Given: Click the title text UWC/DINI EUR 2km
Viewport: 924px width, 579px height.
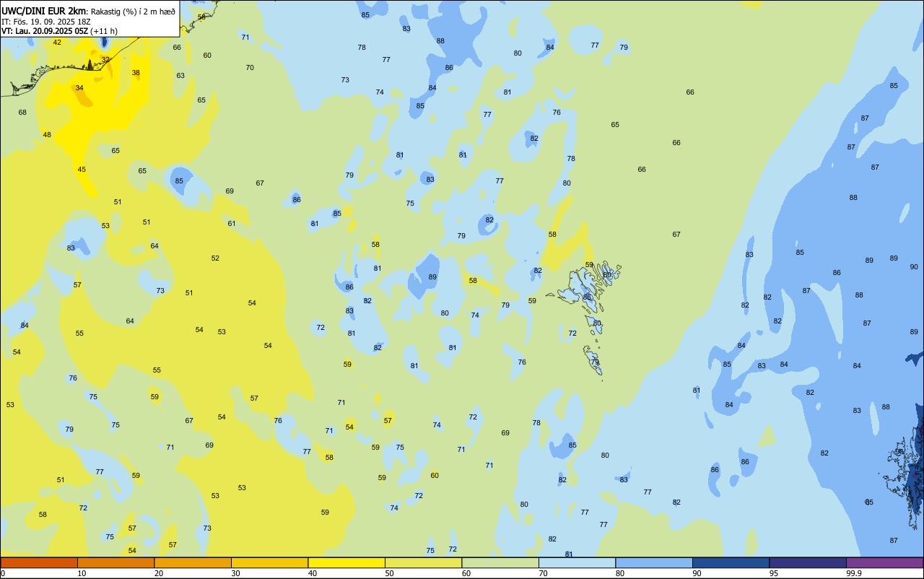Looking at the screenshot, I should (44, 11).
